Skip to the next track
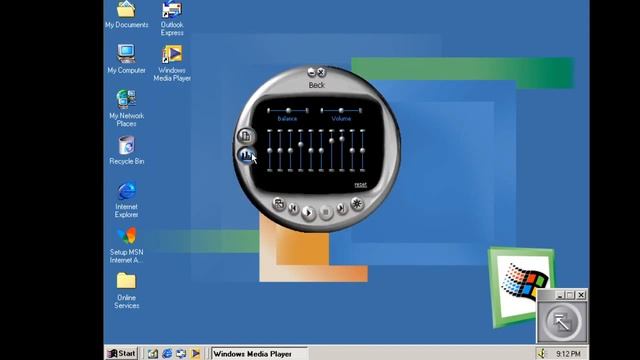 341,209
